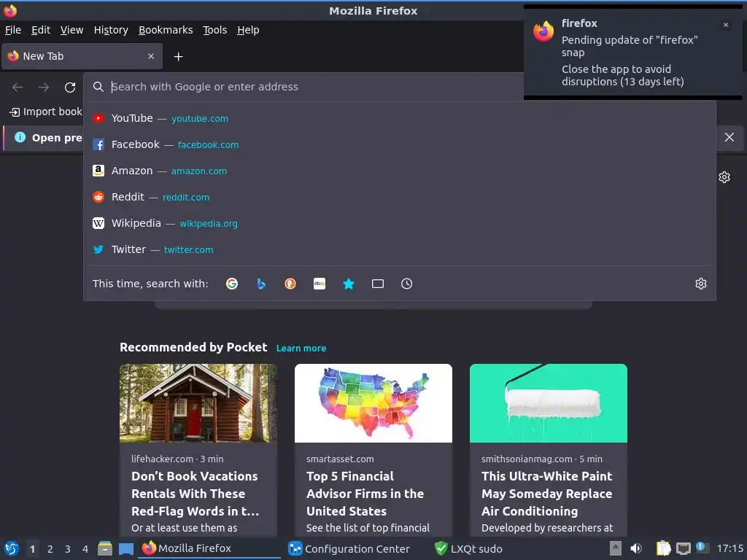Open search settings gear in dropdown
747x560 pixels.
click(701, 284)
